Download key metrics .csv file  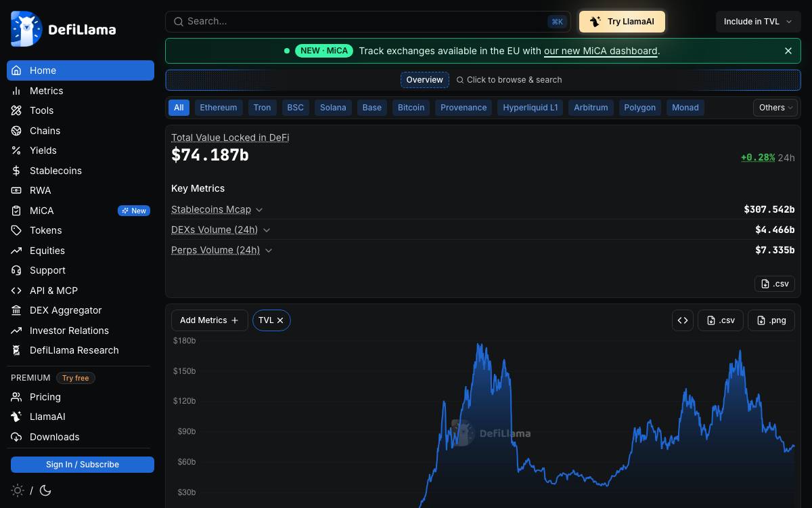pos(775,284)
